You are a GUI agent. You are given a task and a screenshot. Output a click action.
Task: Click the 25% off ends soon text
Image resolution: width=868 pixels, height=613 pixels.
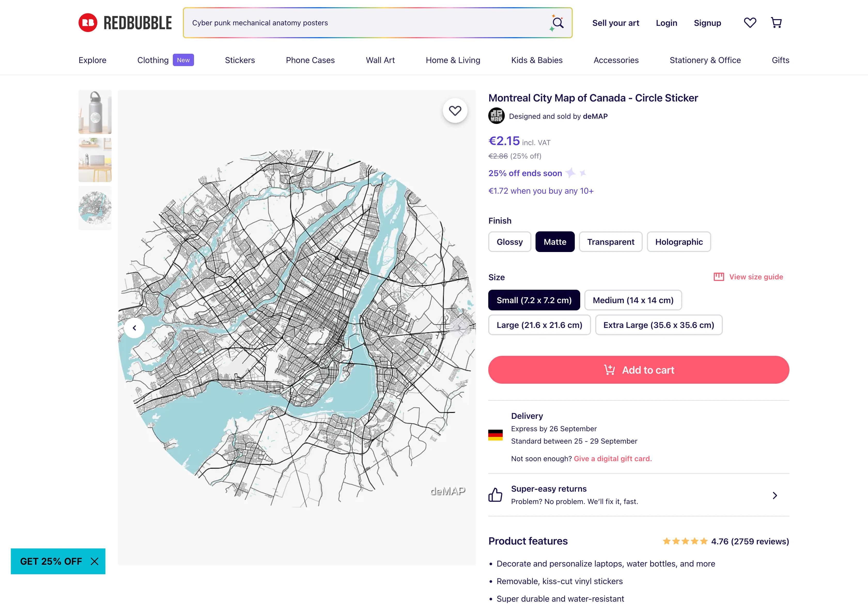pos(525,173)
